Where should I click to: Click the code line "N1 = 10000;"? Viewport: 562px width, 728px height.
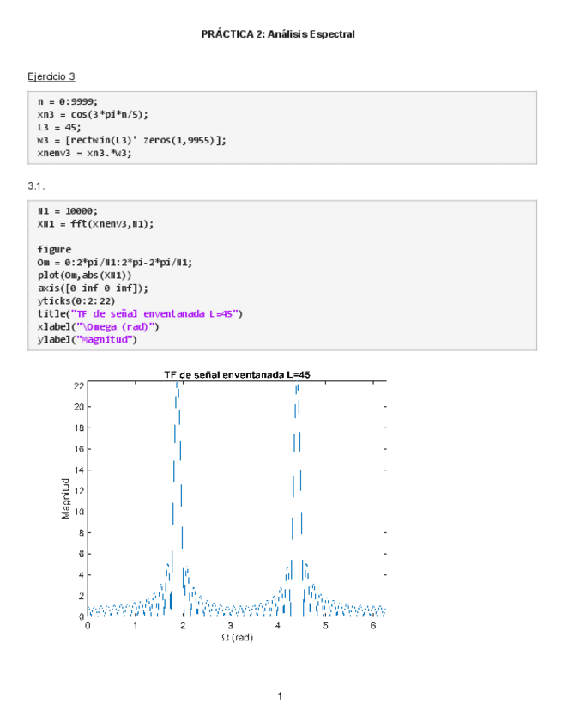coord(68,211)
